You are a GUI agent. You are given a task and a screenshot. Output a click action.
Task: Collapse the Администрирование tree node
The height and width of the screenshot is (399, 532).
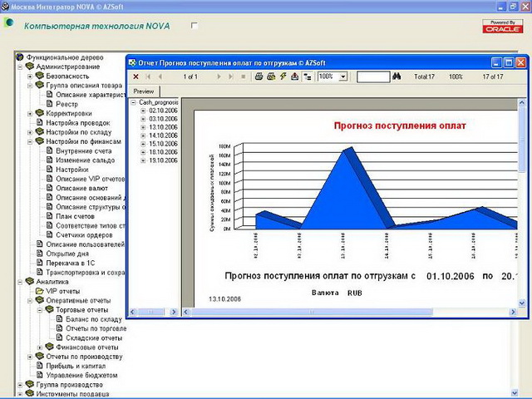point(20,66)
